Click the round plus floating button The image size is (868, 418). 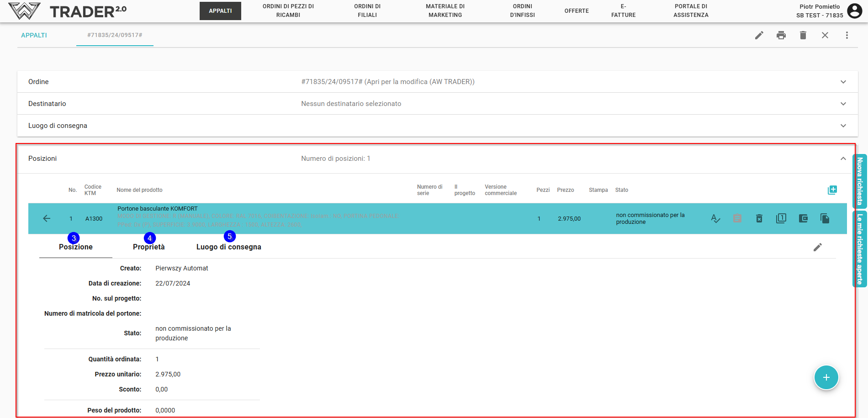[826, 377]
